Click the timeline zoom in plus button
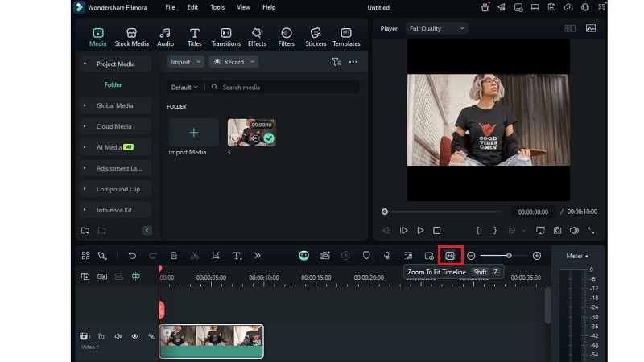 tap(537, 256)
